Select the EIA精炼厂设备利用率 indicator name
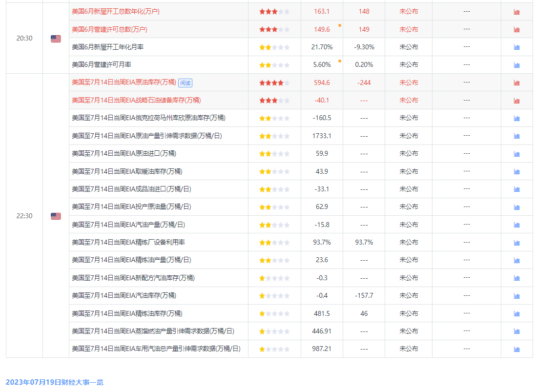This screenshot has width=536, height=392. [128, 242]
